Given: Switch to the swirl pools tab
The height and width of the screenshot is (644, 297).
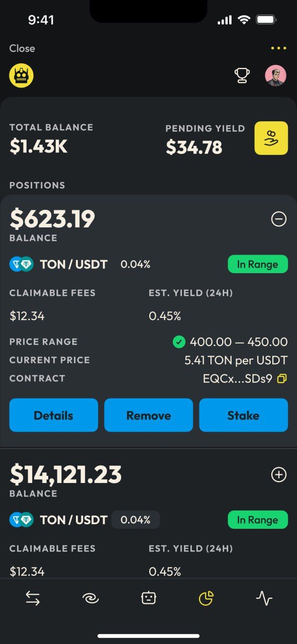Looking at the screenshot, I should [90, 598].
